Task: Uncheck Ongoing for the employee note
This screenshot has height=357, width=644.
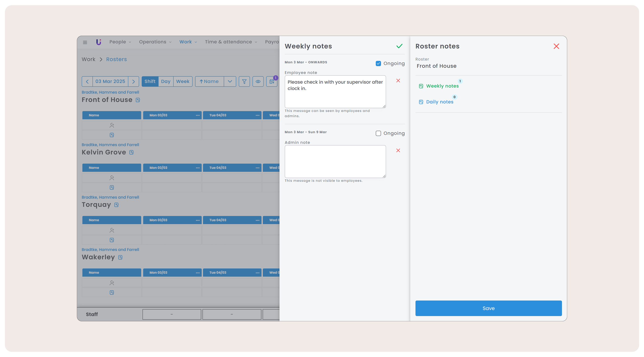Action: point(378,64)
